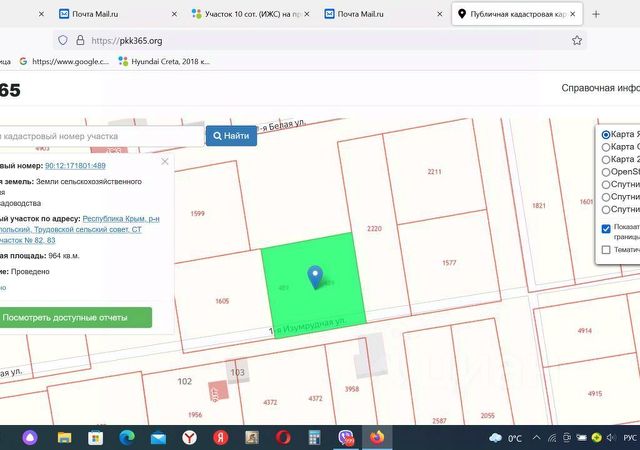Click map parcel labeled 2220
Image resolution: width=640 pixels, height=450 pixels.
[x=374, y=229]
